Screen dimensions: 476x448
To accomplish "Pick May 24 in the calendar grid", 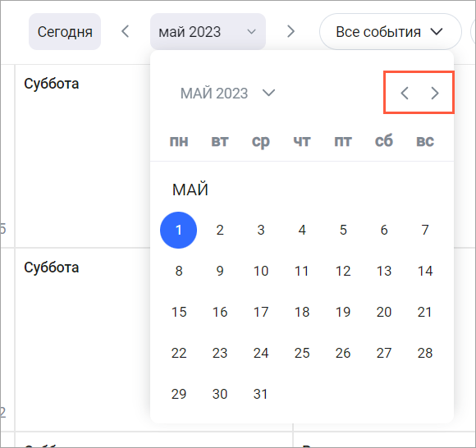I will [261, 353].
